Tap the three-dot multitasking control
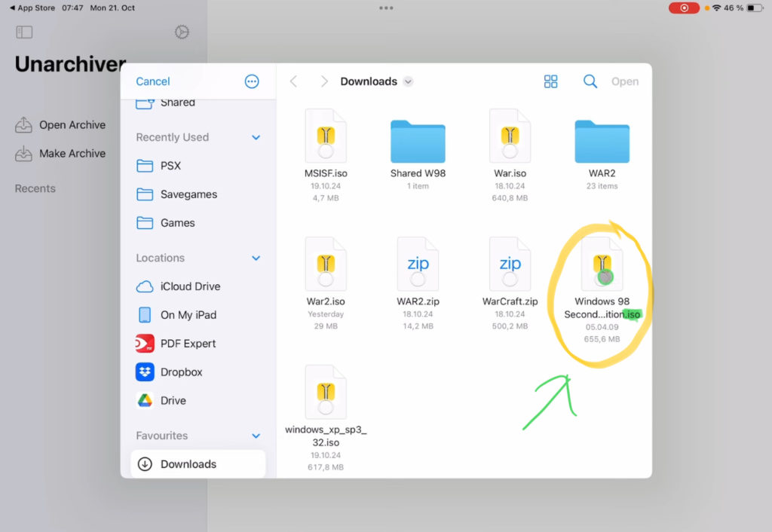 click(x=386, y=8)
